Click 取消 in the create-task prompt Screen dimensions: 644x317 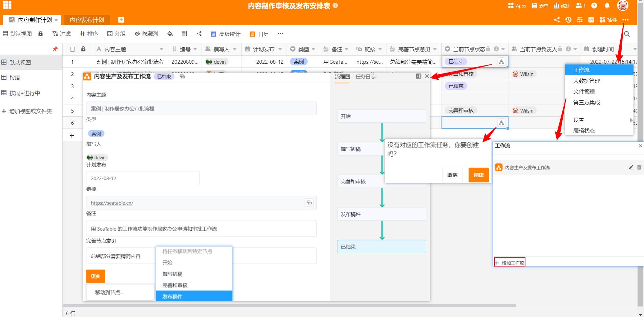[452, 175]
